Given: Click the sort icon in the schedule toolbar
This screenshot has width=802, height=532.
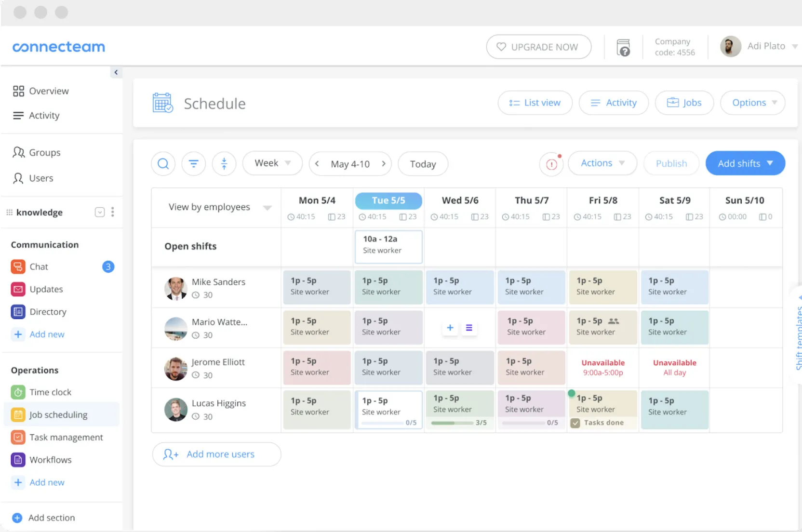Looking at the screenshot, I should [x=224, y=163].
